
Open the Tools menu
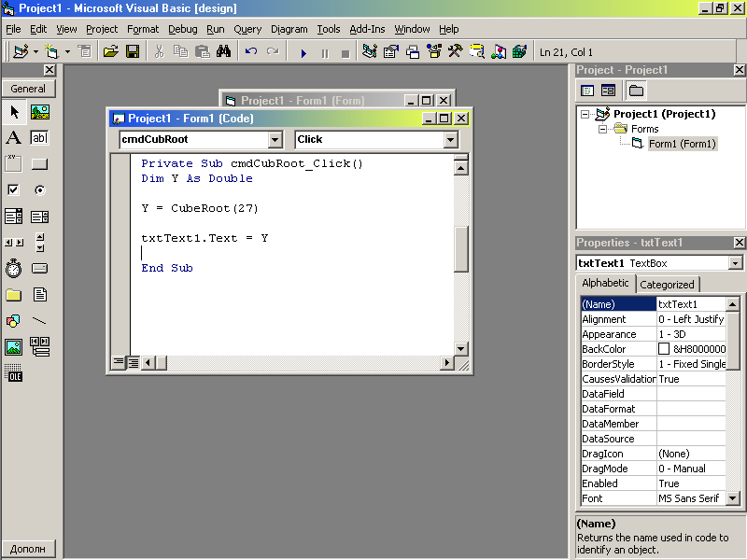pyautogui.click(x=329, y=29)
